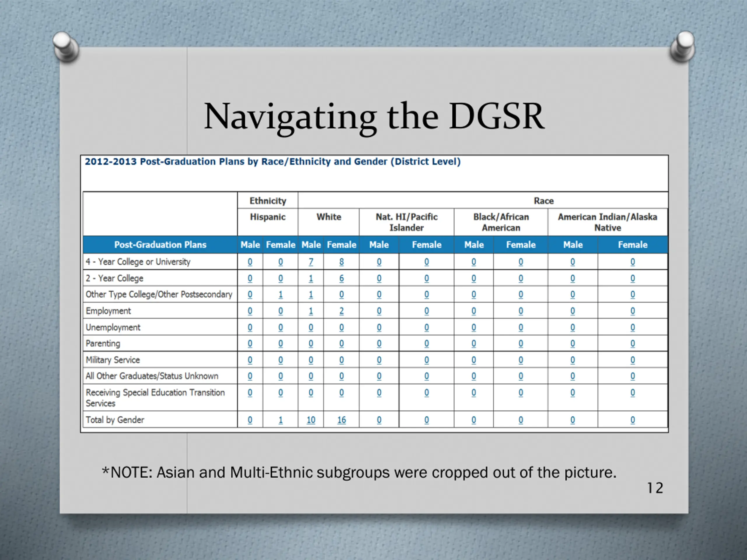The image size is (747, 560).
Task: Open White Male Total by Gender value 10
Action: point(311,420)
